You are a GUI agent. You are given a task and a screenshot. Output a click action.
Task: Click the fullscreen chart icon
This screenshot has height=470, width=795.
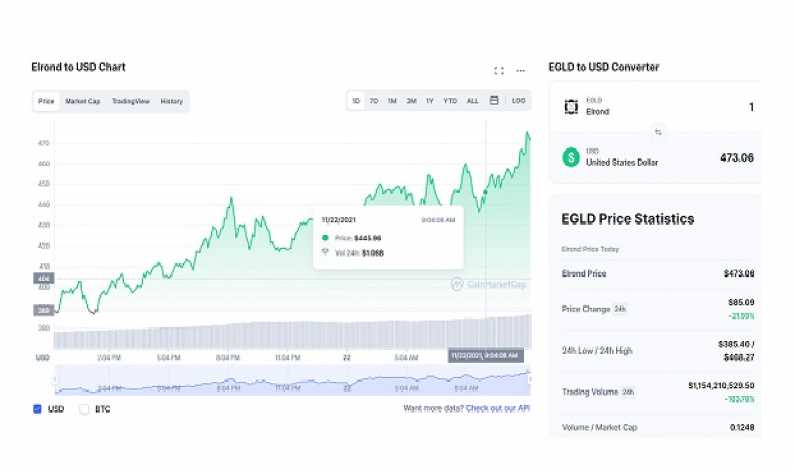point(499,71)
